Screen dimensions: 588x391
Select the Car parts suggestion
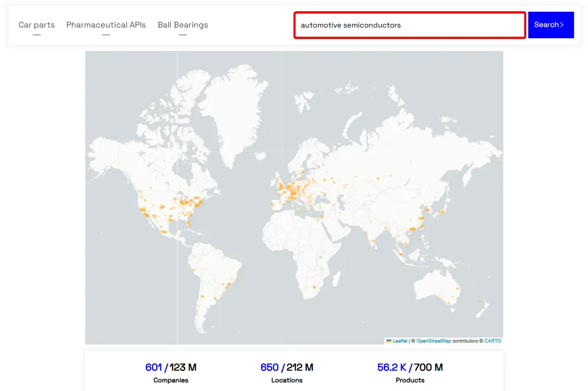point(36,24)
